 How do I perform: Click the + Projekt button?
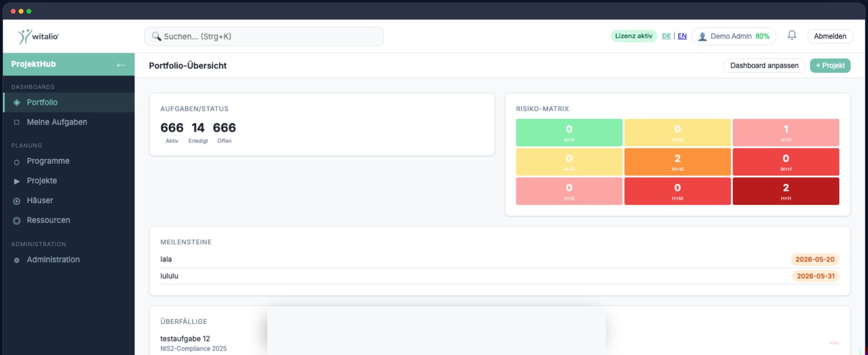[x=830, y=66]
